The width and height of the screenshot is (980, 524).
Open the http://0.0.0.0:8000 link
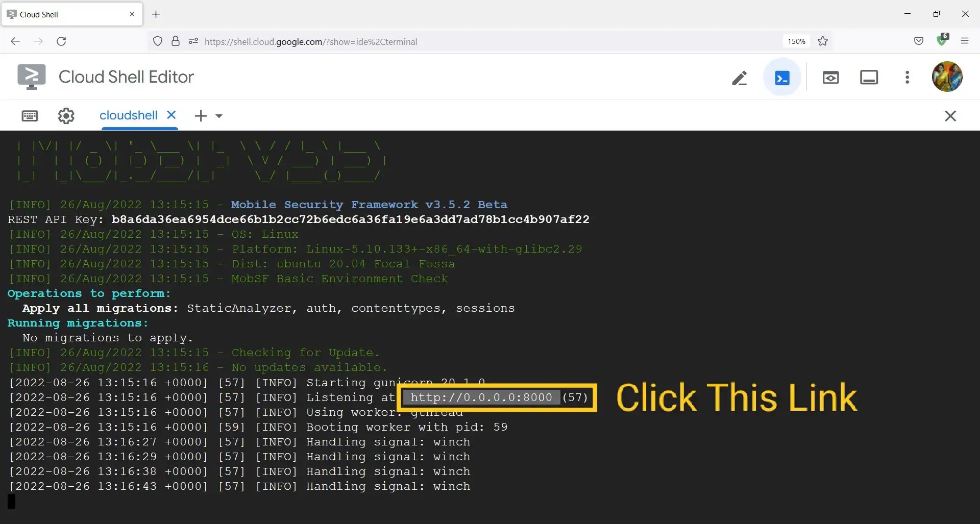[481, 397]
